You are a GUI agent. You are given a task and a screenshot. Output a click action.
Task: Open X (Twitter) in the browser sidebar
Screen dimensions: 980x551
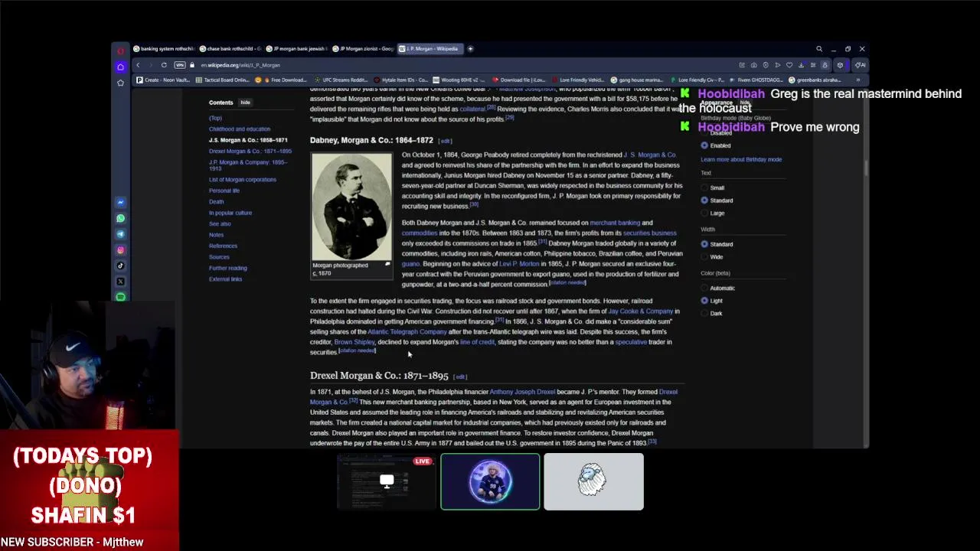120,282
